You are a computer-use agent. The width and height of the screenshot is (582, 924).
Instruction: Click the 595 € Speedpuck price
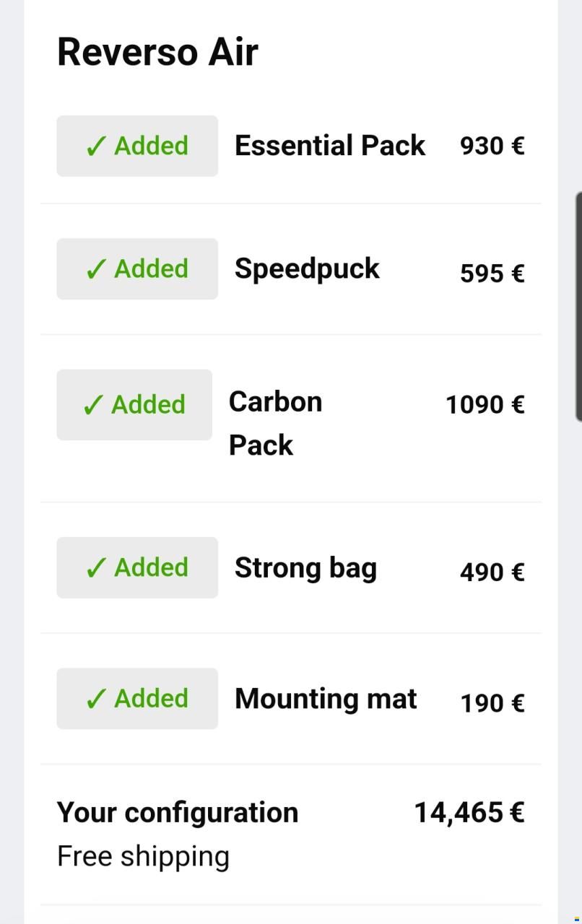coord(492,273)
